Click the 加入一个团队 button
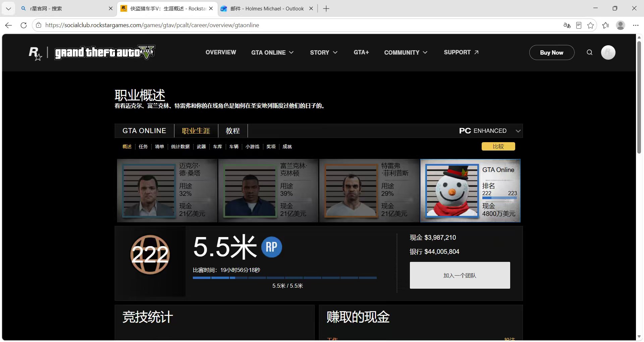Image resolution: width=644 pixels, height=342 pixels. click(x=460, y=275)
